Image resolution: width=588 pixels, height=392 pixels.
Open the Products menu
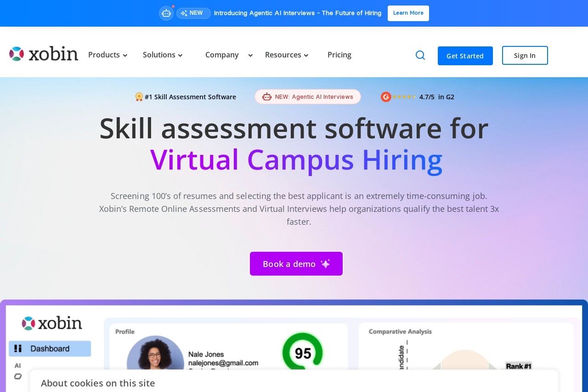104,55
